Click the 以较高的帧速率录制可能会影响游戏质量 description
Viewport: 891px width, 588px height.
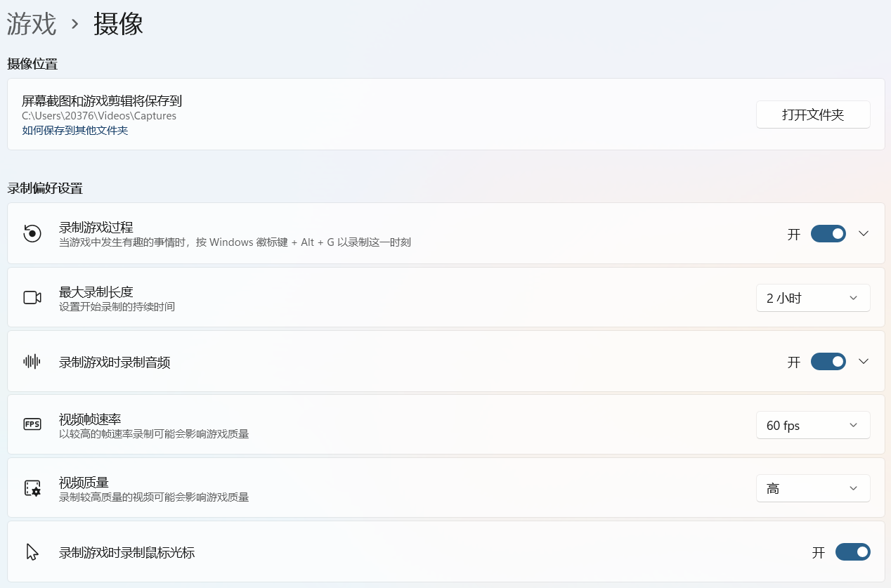pos(154,434)
